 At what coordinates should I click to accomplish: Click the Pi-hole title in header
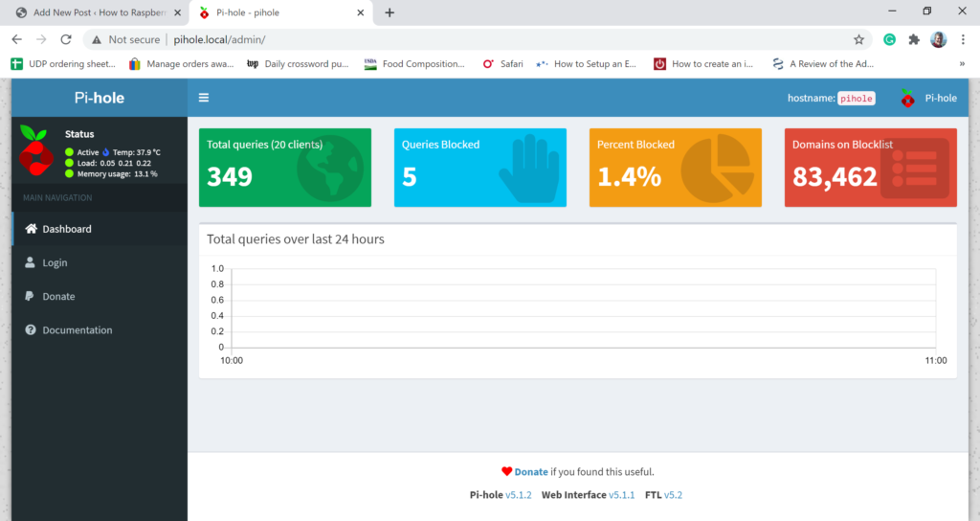(x=100, y=98)
